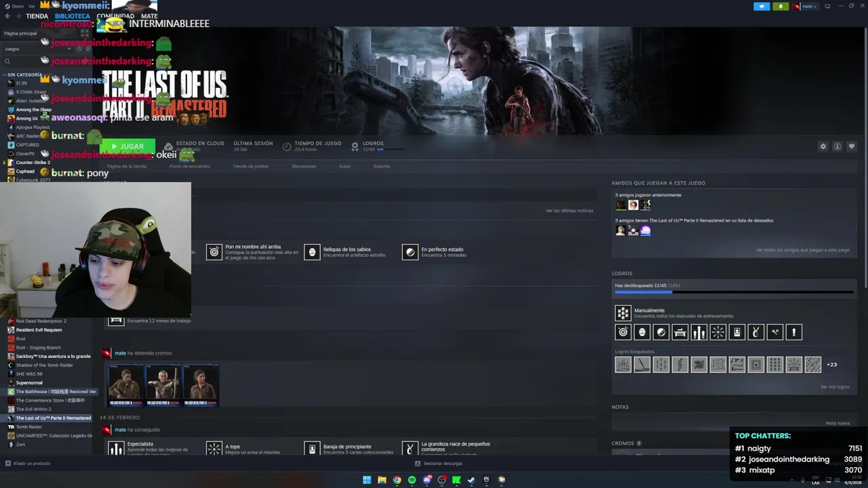Click the three-arrows achievement icon in Logros panel
868x488 pixels.
point(698,332)
